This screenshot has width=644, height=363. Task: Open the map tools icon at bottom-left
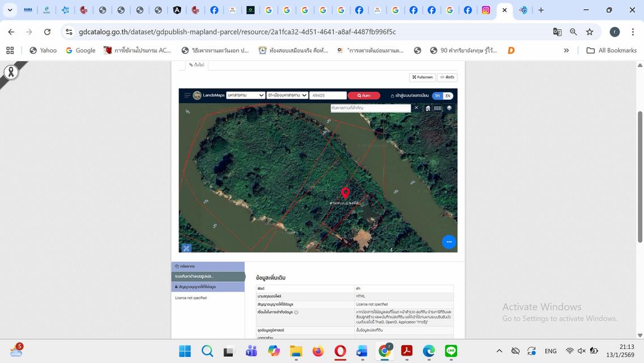point(187,248)
